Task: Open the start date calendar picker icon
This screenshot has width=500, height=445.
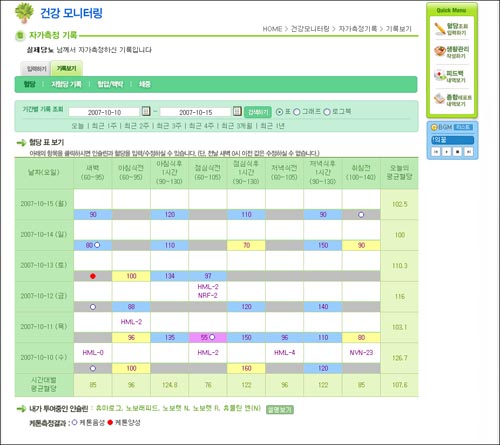Action: 146,111
